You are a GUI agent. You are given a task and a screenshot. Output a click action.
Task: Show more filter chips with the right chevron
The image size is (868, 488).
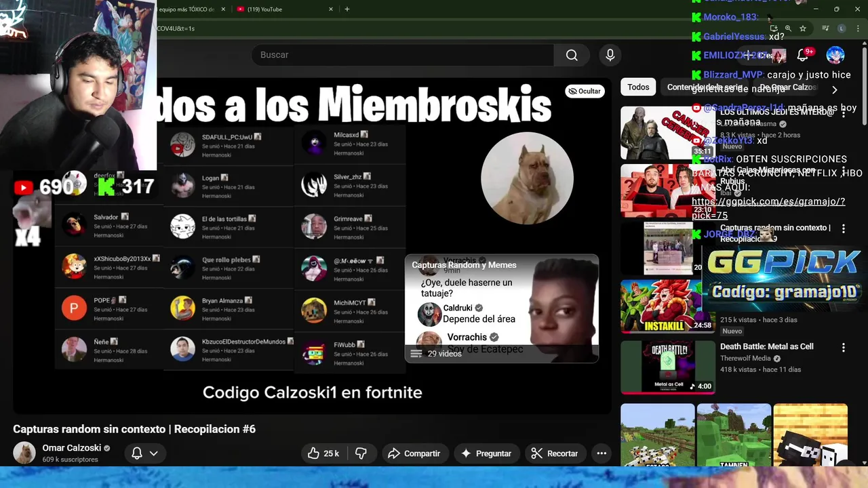834,89
